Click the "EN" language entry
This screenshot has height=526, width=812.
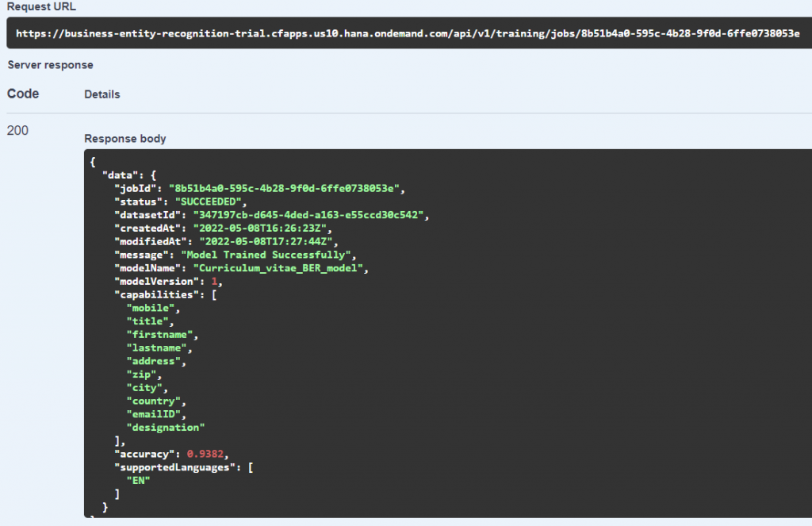[x=138, y=481]
